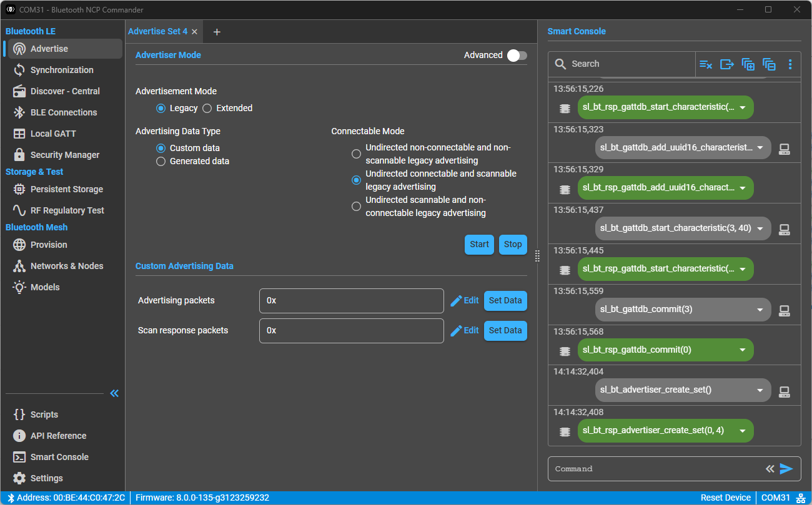Start advertising
The width and height of the screenshot is (812, 505).
click(x=479, y=245)
